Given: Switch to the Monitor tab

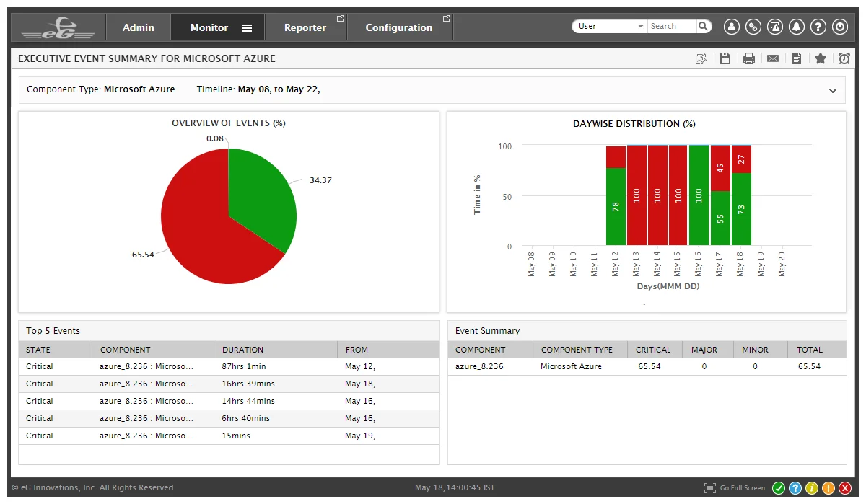Looking at the screenshot, I should click(x=209, y=27).
